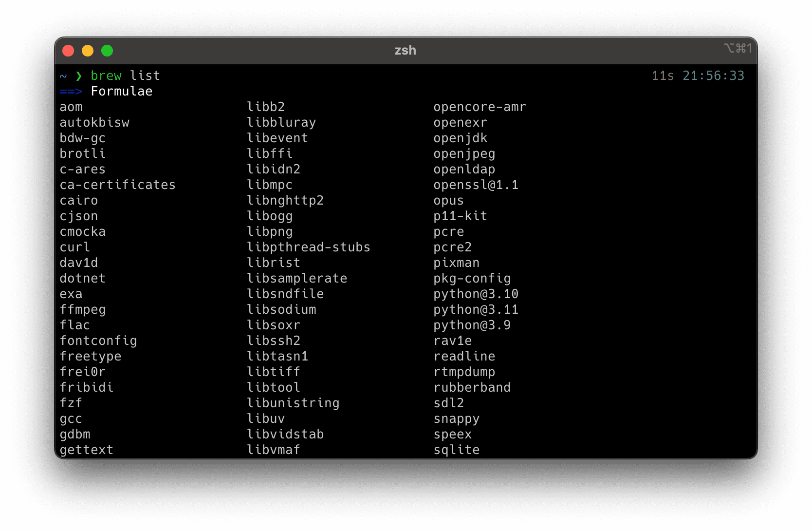Select the 'ffmpeg' entry
Screen dimensions: 812x531
click(x=83, y=310)
